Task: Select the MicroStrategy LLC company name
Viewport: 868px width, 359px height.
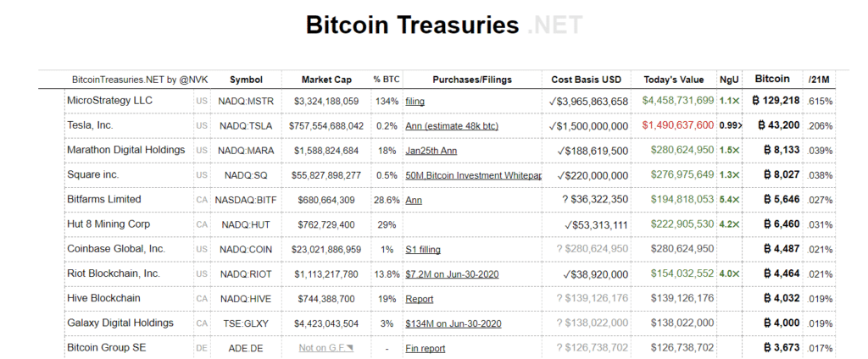Action: tap(109, 101)
